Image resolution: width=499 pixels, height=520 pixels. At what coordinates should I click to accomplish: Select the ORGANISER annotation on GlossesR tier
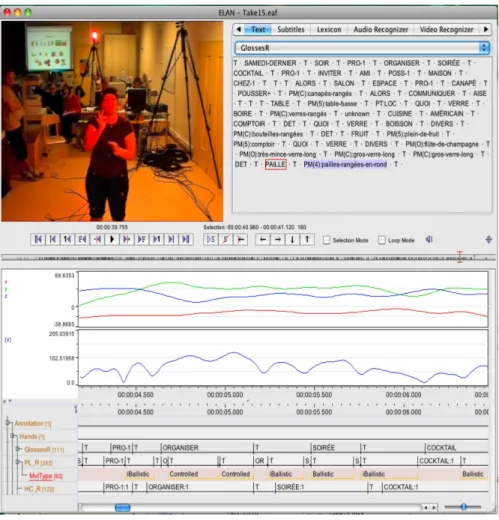(207, 448)
